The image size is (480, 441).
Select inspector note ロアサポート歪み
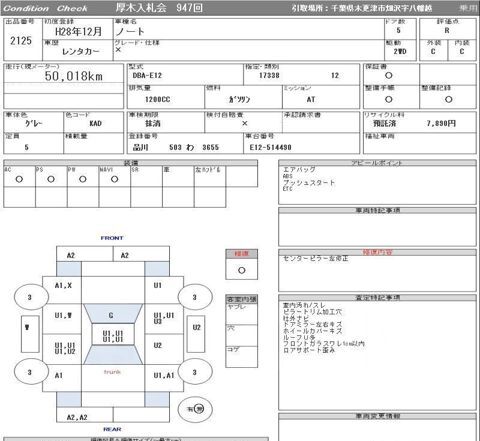coord(309,350)
